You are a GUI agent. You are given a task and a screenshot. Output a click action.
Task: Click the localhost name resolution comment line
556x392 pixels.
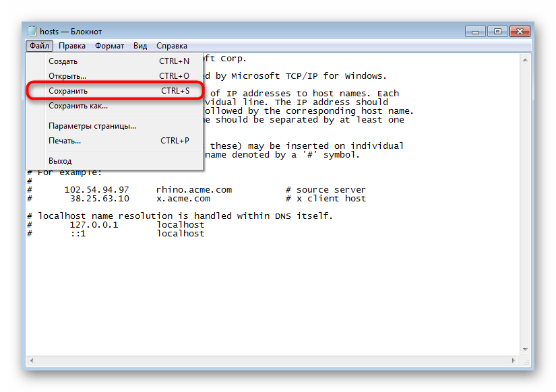(180, 216)
